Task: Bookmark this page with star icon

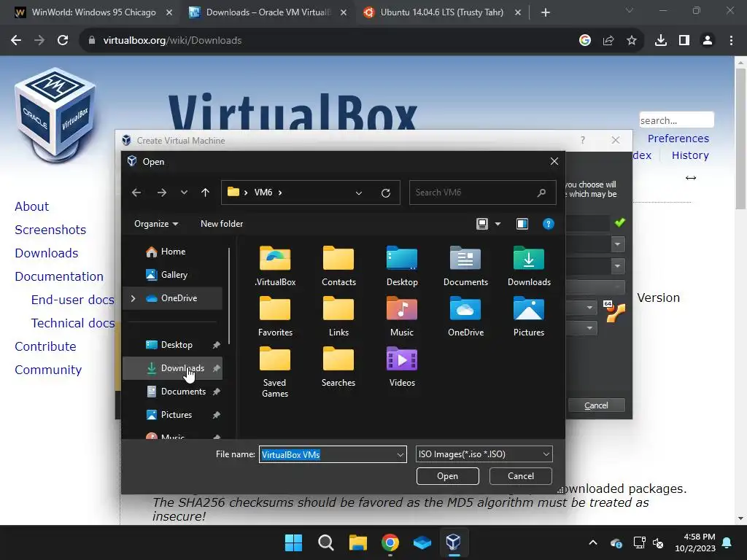Action: 632,41
